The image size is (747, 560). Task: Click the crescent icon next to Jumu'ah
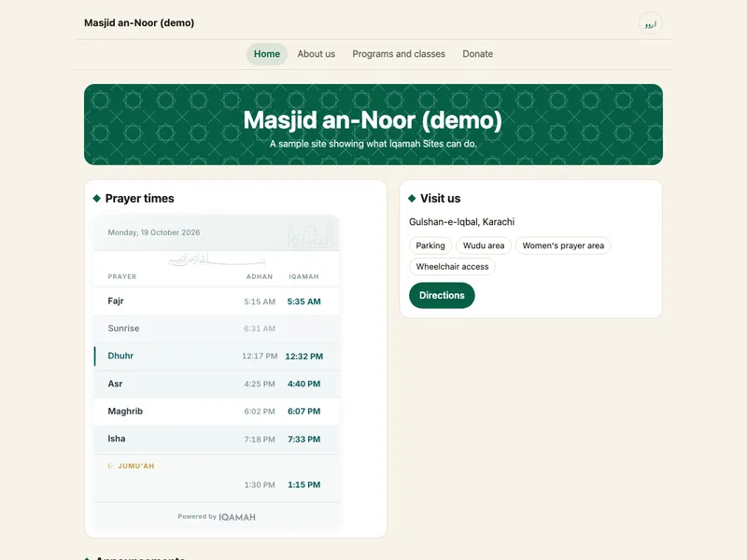coord(110,466)
